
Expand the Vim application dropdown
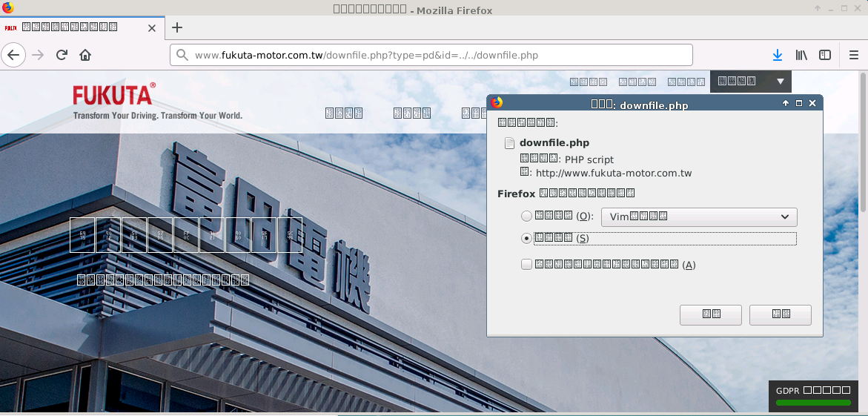click(x=699, y=217)
